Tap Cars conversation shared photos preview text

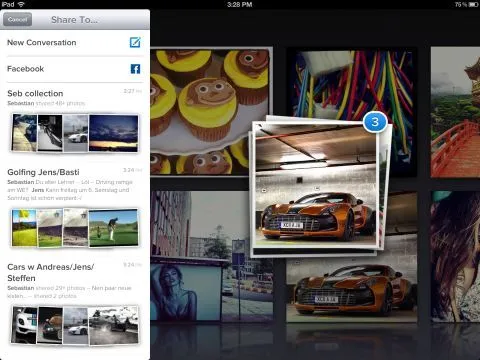[x=69, y=292]
